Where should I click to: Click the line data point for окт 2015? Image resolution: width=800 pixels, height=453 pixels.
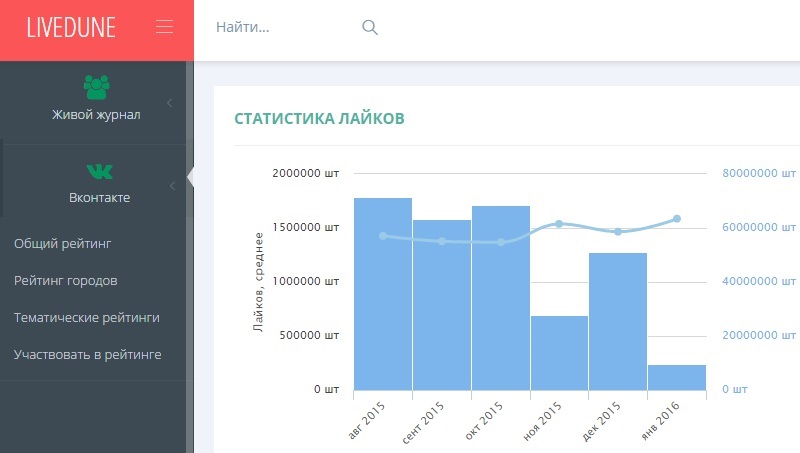501,242
